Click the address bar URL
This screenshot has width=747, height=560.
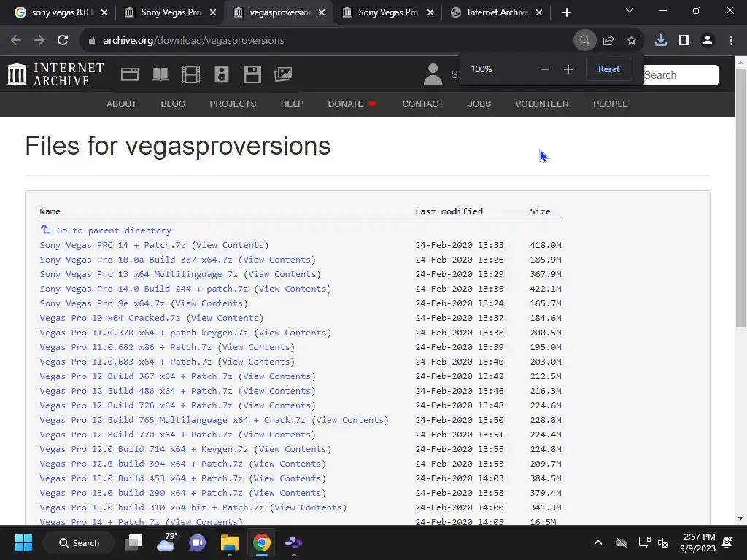coord(193,41)
